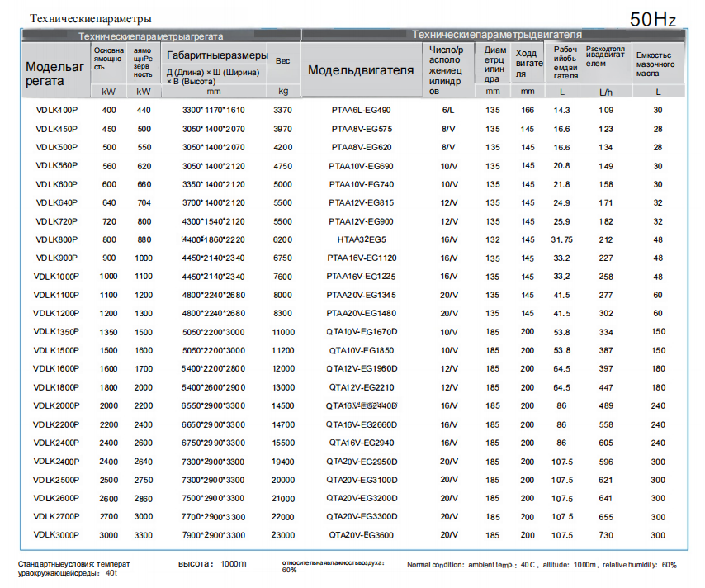Viewport: 705px width, 588px height.
Task: Click on VDLK600P
Action: click(x=57, y=184)
